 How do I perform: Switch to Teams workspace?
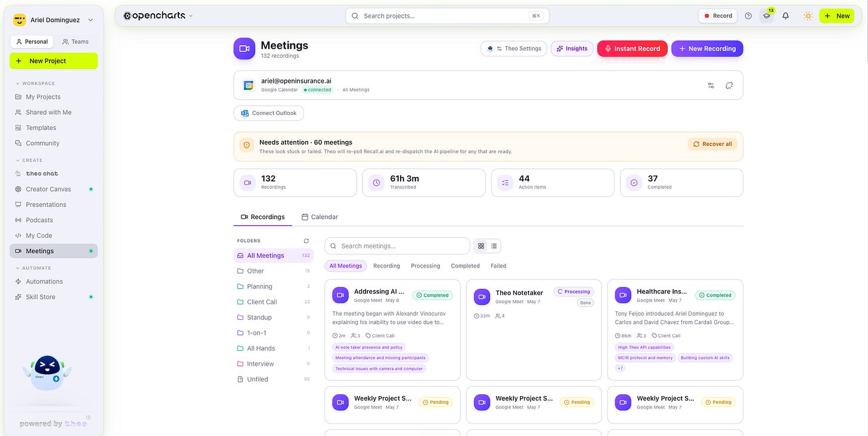pyautogui.click(x=76, y=42)
